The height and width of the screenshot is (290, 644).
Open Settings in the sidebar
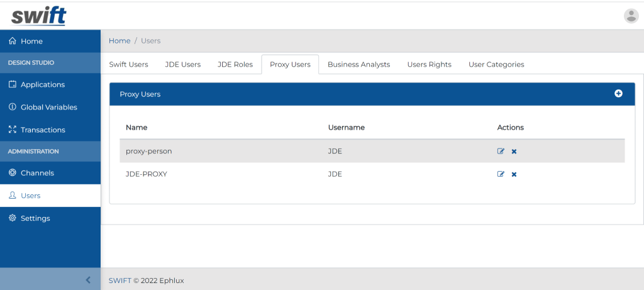point(35,218)
